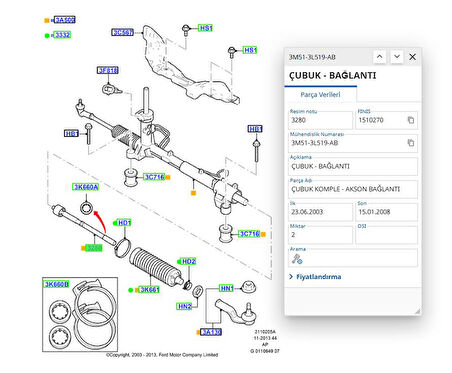Select the Parça Verileri tab
Image resolution: width=452 pixels, height=373 pixels.
pyautogui.click(x=320, y=95)
